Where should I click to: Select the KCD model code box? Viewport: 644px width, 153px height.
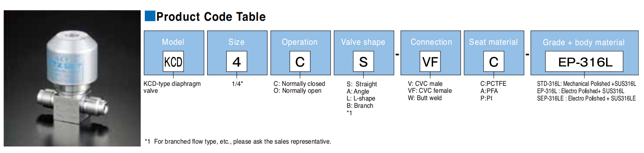pyautogui.click(x=173, y=61)
